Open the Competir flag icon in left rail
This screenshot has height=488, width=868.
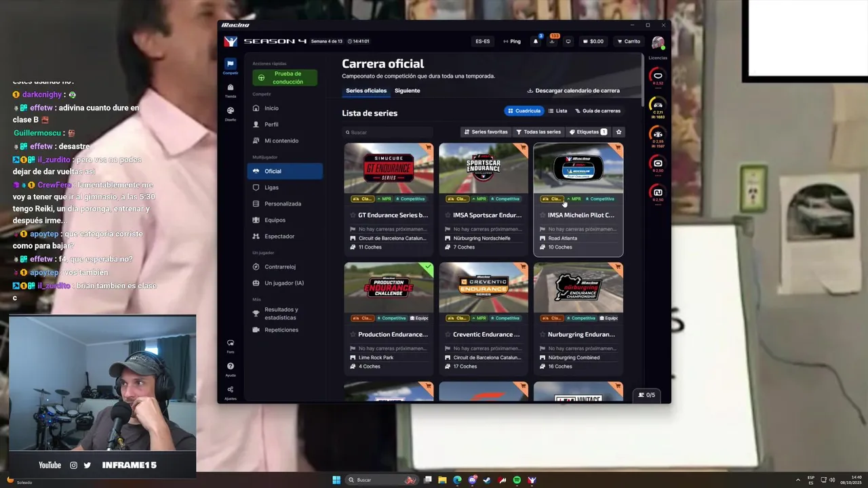pyautogui.click(x=231, y=64)
